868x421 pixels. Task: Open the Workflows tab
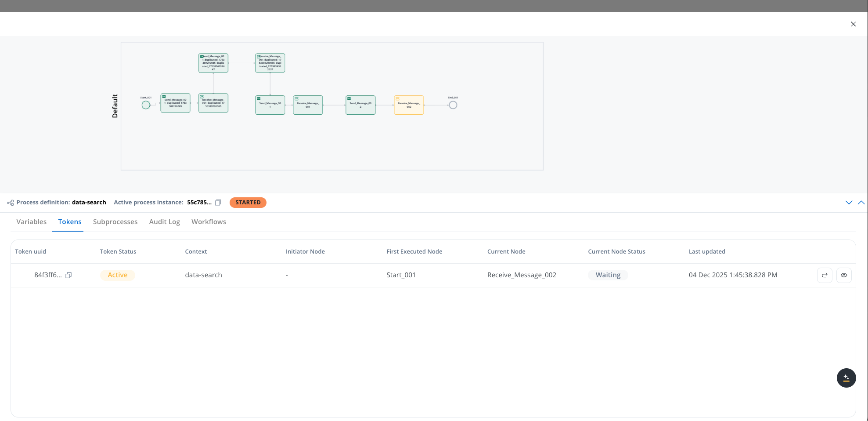click(x=209, y=222)
